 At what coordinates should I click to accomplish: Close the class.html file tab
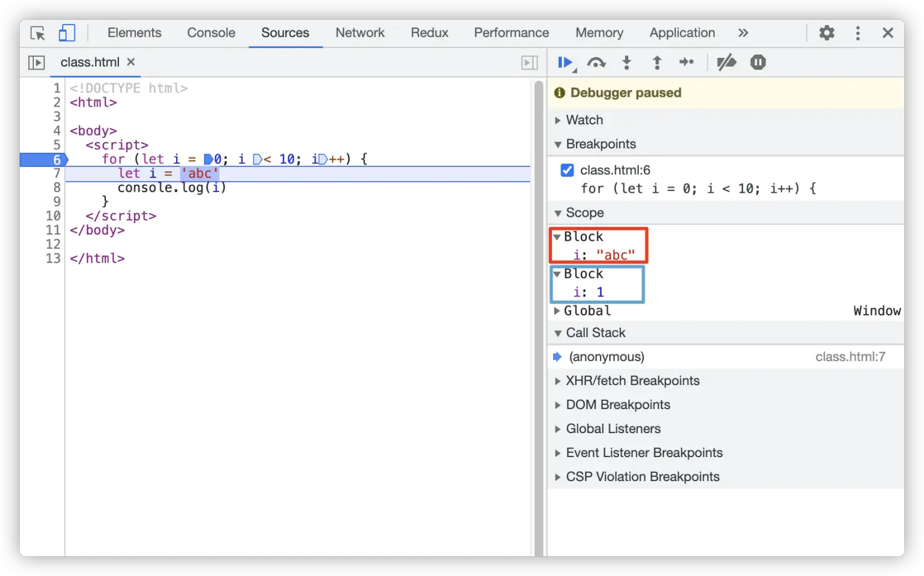coord(131,62)
